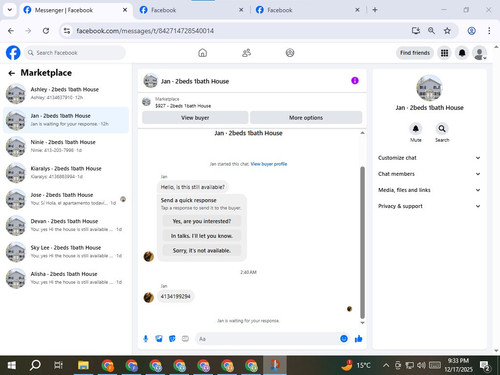Screen dimensions: 500x375
Task: Open Ashley - 2beds 1bath House chat
Action: click(x=66, y=94)
